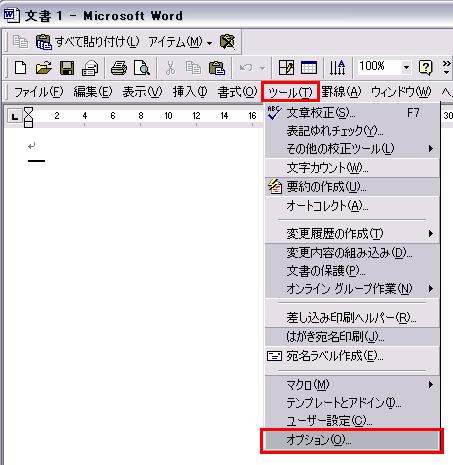Viewport: 453px width, 465px height.
Task: Select テンプレートとアドイン(I)... menu item
Action: pos(352,403)
